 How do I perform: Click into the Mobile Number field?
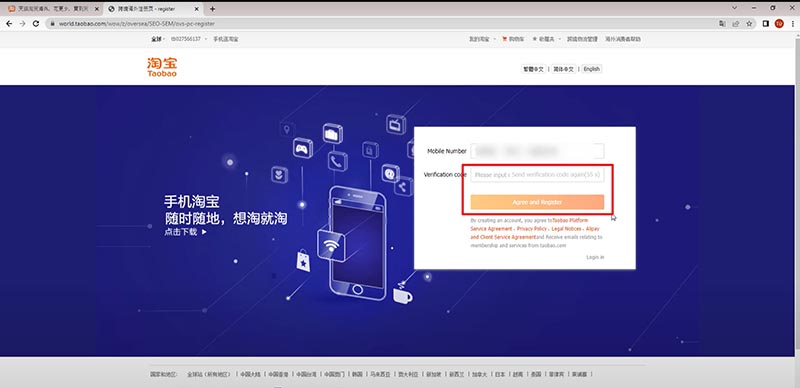[537, 151]
